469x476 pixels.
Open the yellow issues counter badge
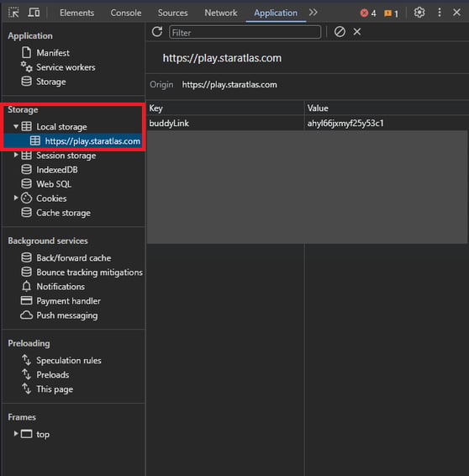(391, 13)
